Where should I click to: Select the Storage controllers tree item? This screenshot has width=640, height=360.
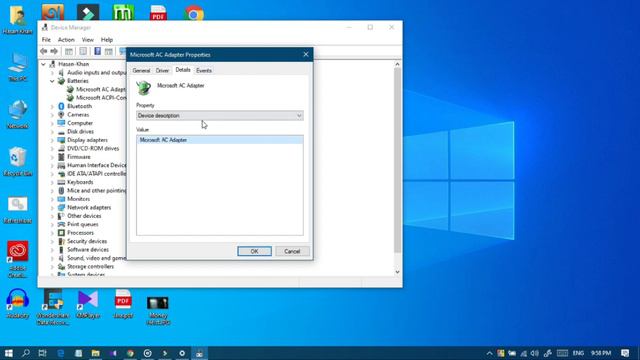coord(90,267)
